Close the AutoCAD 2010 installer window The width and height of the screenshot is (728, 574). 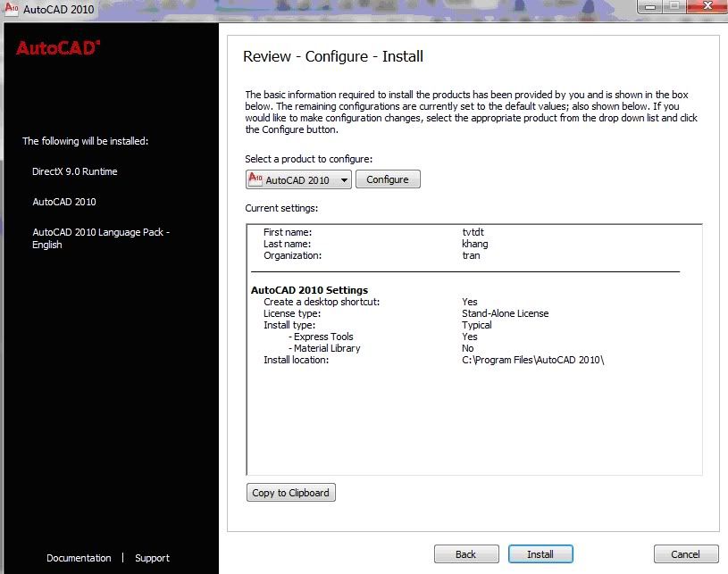click(707, 6)
